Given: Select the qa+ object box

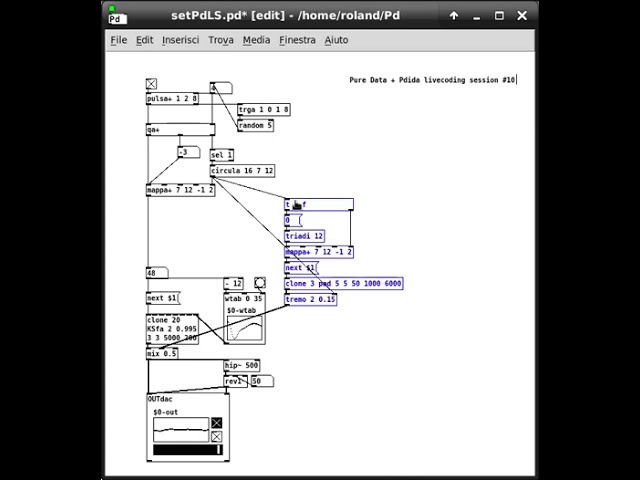Looking at the screenshot, I should pos(180,130).
